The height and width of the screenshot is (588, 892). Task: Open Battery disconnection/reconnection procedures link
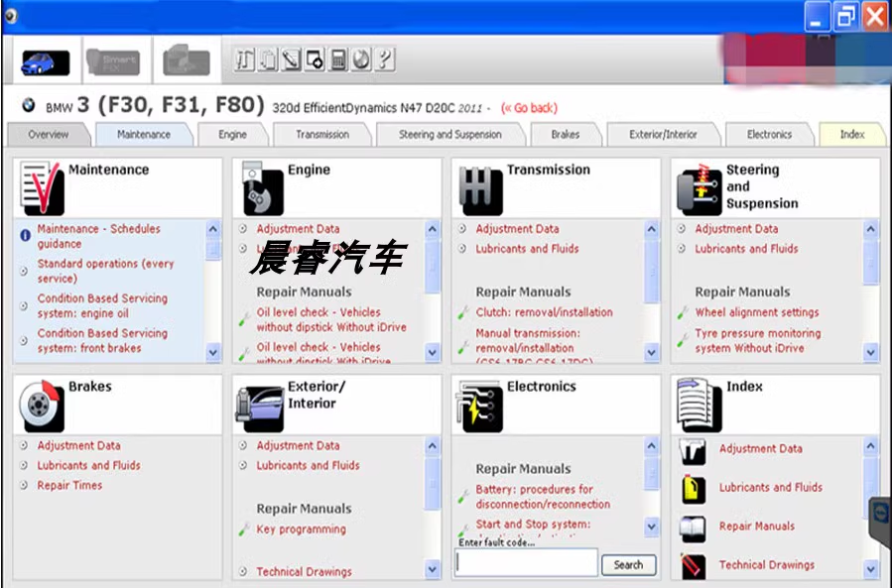point(543,497)
